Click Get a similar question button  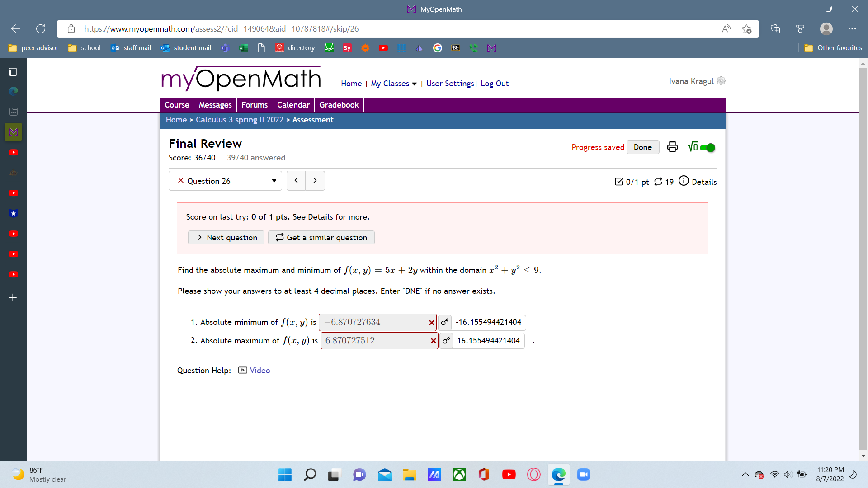pyautogui.click(x=321, y=238)
